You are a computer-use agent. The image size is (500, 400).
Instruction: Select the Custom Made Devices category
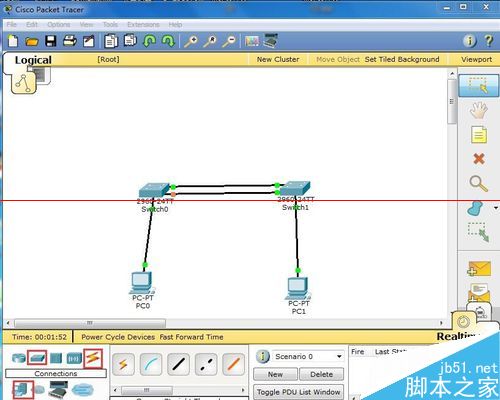tap(58, 389)
